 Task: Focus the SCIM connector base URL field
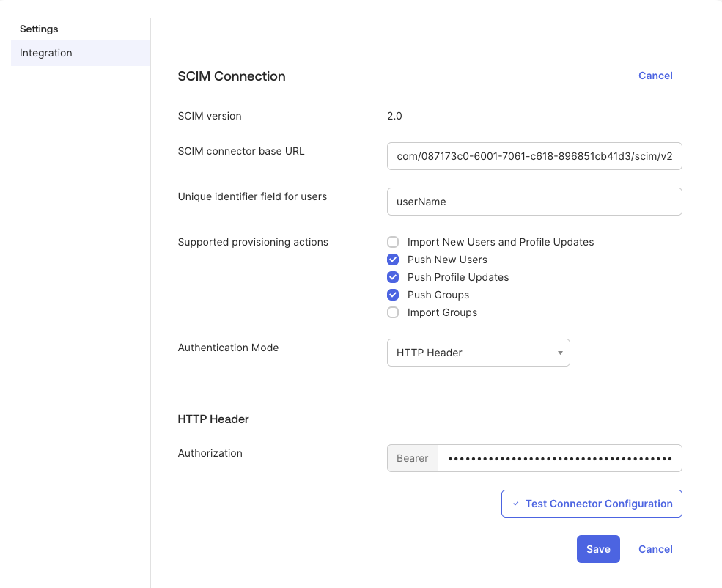[x=534, y=156]
